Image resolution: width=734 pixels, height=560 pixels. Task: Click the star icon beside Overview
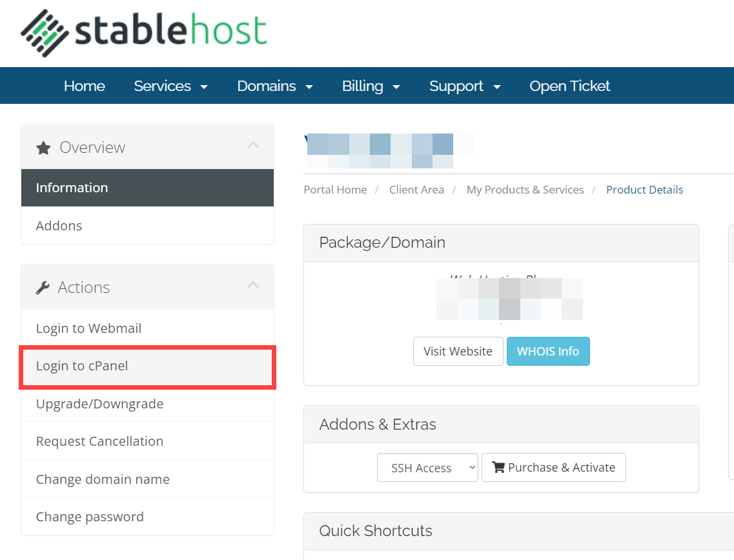[43, 147]
